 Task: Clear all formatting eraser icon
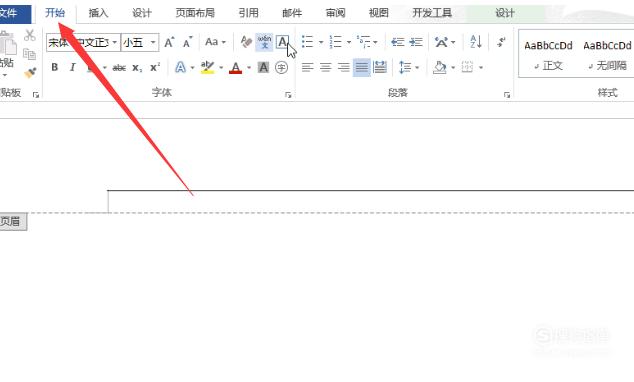coord(246,42)
